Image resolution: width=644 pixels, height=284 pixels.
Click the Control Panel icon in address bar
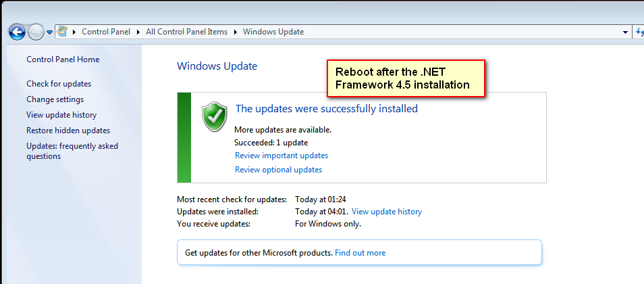coord(63,31)
